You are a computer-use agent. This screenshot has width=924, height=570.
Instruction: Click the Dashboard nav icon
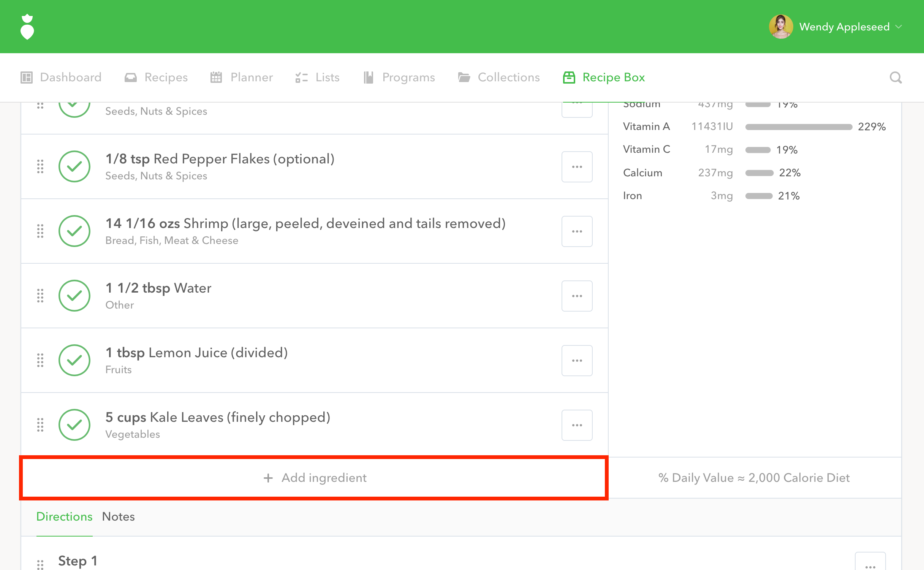pos(27,78)
